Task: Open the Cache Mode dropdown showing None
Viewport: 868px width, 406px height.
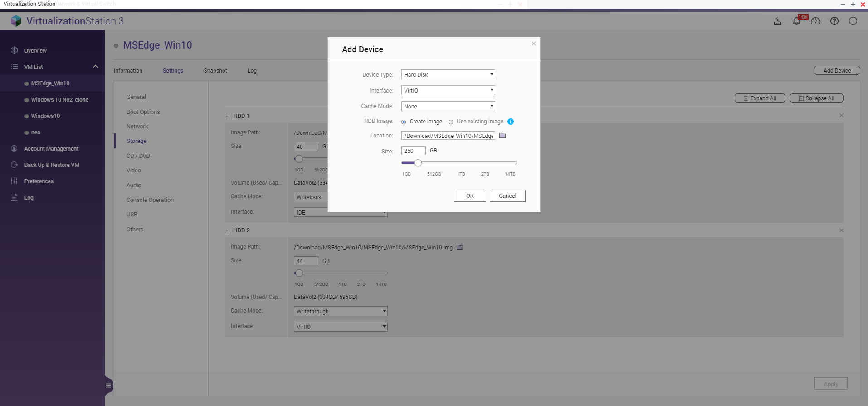Action: click(448, 106)
